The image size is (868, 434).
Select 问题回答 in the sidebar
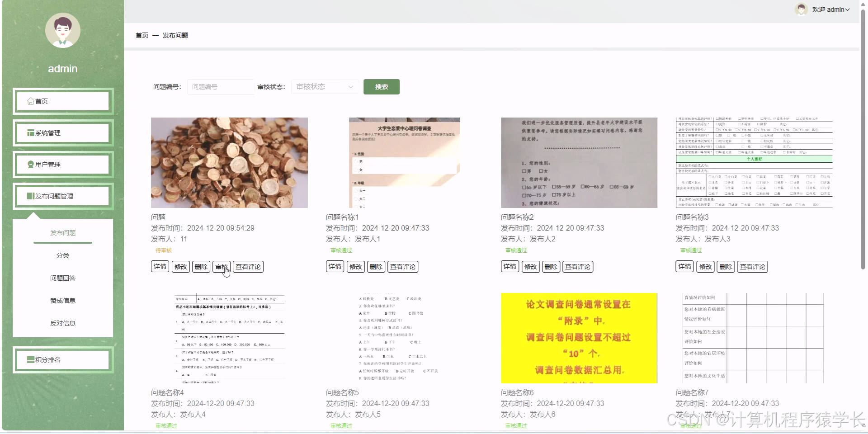pos(63,278)
